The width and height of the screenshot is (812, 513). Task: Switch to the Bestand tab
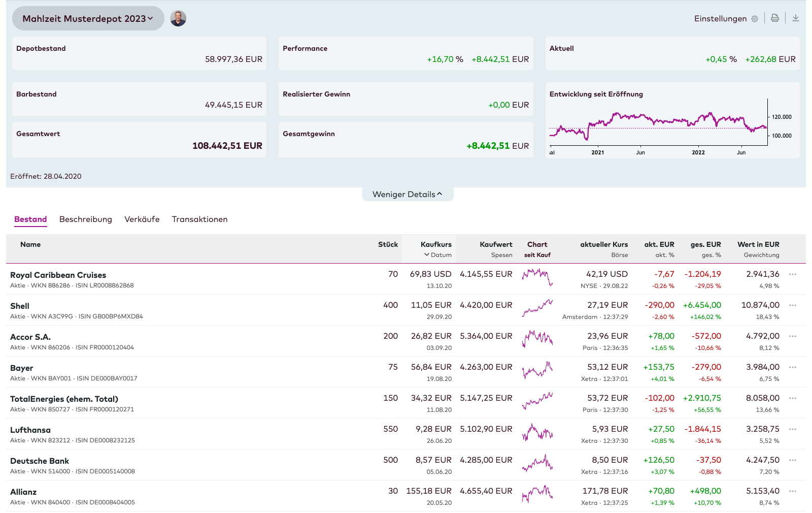(x=30, y=219)
